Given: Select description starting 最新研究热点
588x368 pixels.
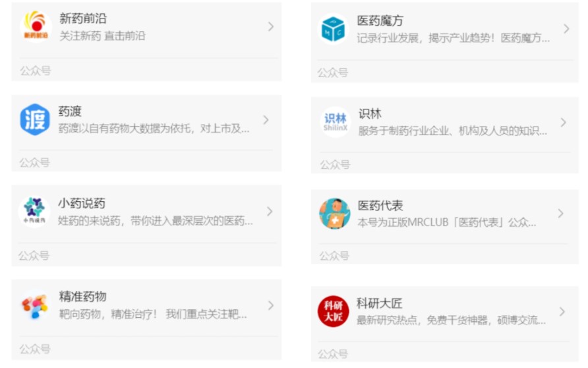Looking at the screenshot, I should coord(451,321).
